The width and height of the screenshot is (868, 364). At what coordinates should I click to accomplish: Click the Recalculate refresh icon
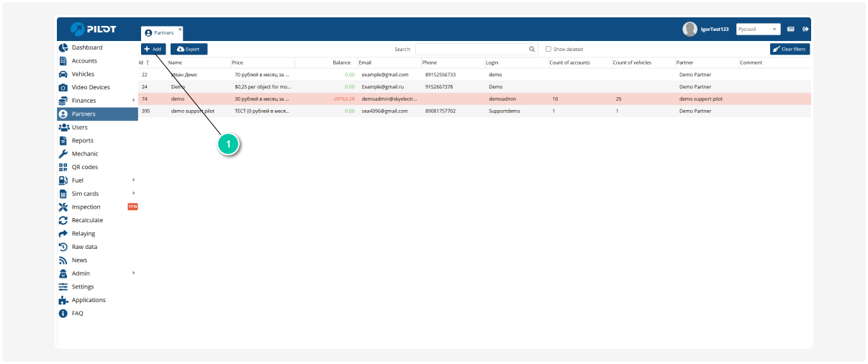point(63,220)
